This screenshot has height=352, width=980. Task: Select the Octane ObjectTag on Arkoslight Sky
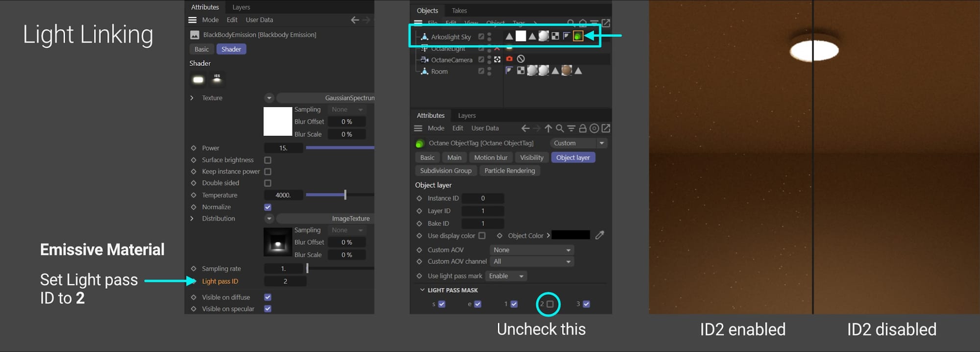(x=578, y=36)
